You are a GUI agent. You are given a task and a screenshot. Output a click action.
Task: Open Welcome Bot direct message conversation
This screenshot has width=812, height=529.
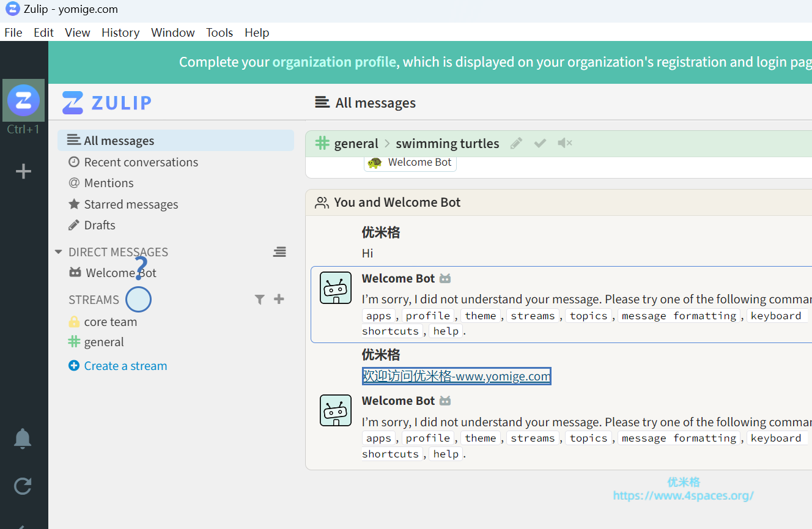120,273
